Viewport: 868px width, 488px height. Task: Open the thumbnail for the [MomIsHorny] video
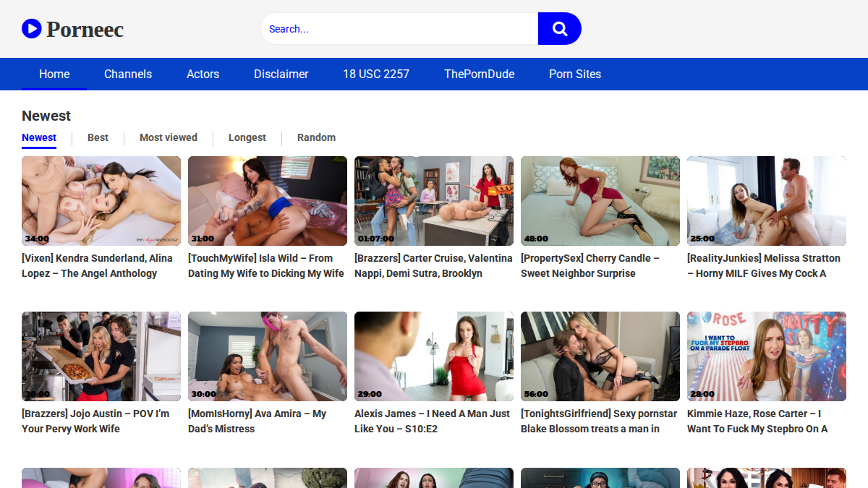[268, 356]
